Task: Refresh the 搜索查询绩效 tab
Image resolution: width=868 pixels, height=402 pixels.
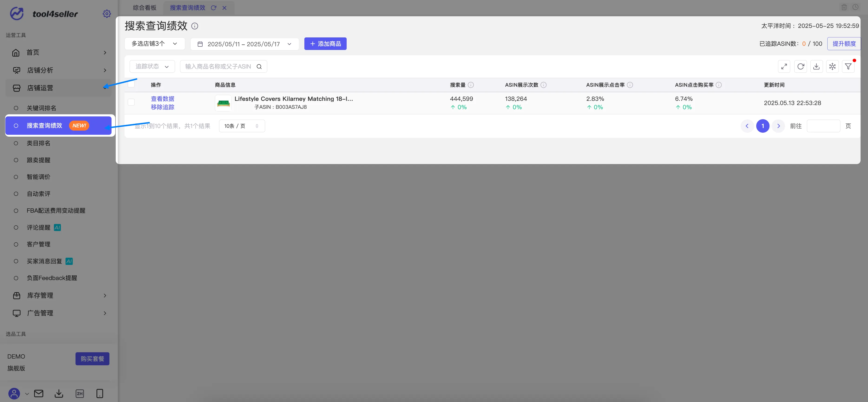Action: (x=214, y=8)
